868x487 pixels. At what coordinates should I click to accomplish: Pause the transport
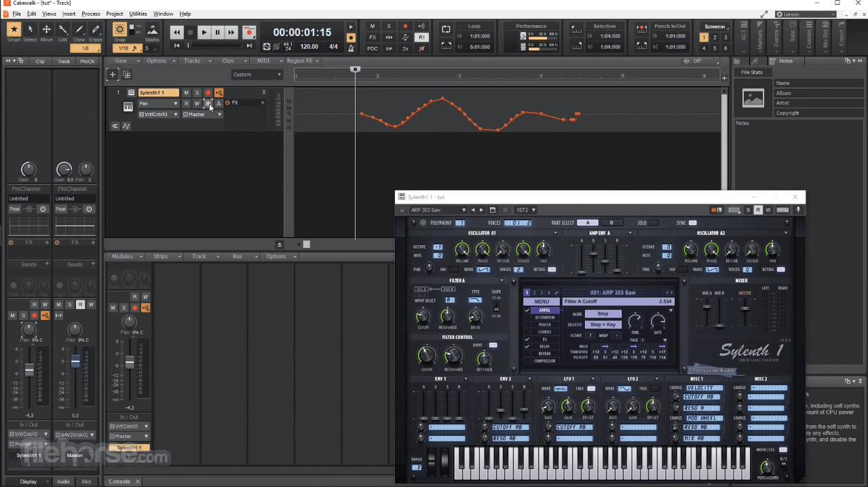click(x=217, y=32)
